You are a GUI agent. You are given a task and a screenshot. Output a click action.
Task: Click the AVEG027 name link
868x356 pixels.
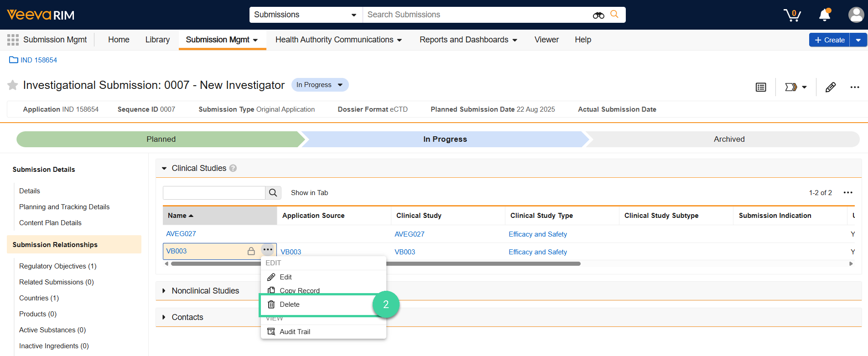tap(181, 234)
